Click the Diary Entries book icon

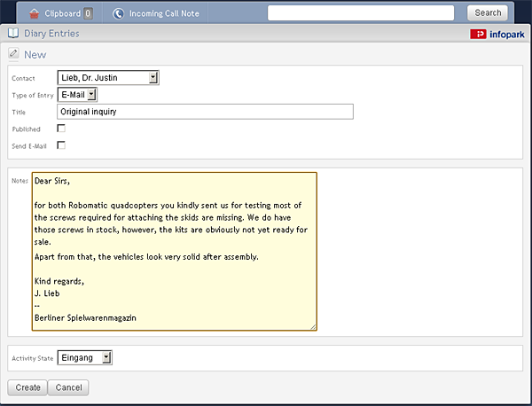(x=13, y=33)
